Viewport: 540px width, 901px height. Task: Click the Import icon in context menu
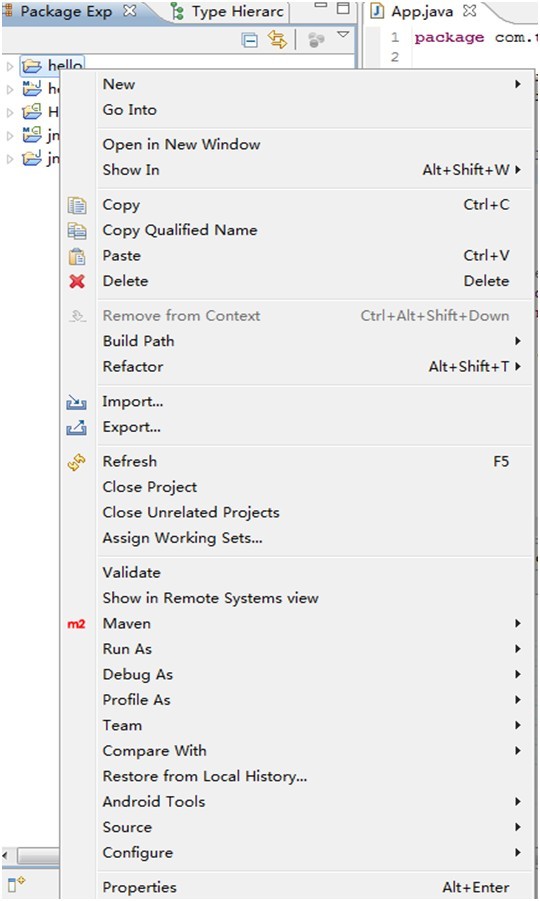pos(76,402)
